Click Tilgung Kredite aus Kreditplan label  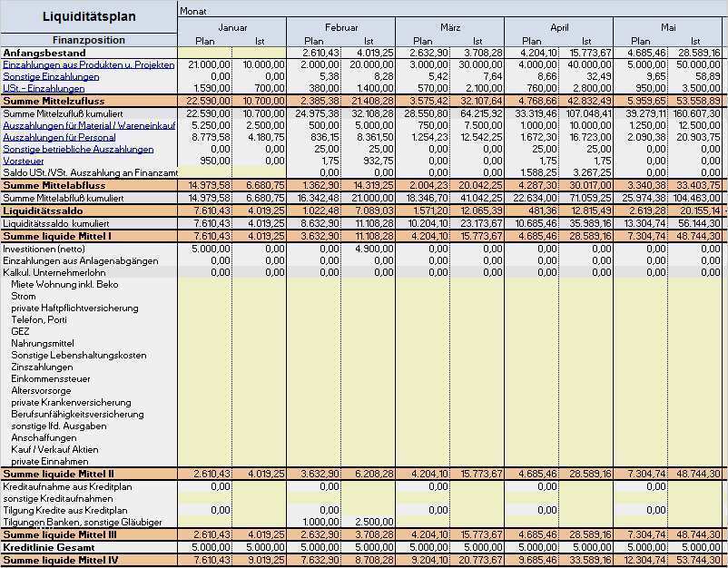(x=65, y=511)
